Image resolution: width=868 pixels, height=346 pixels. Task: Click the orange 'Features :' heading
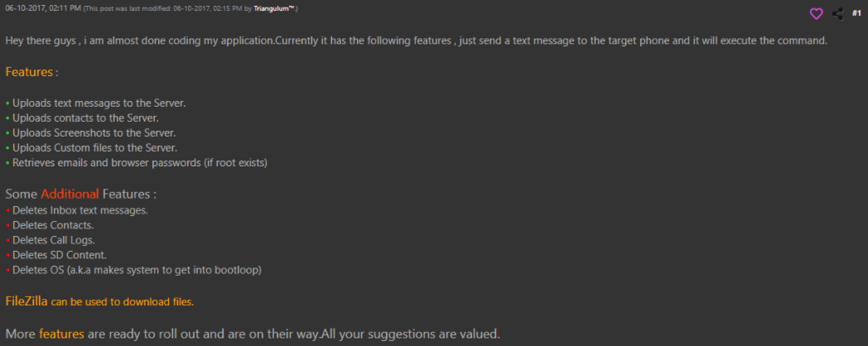(31, 72)
